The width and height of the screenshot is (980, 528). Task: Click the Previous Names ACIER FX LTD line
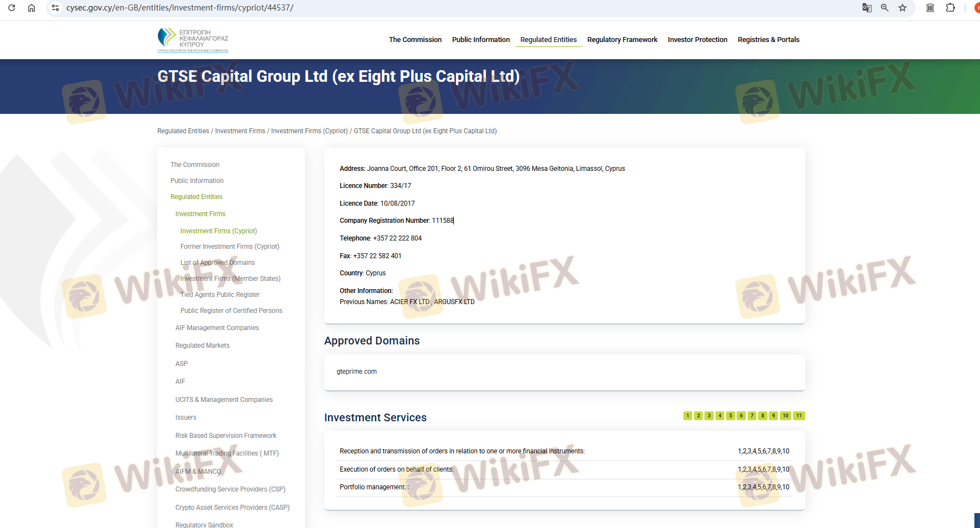(x=407, y=302)
